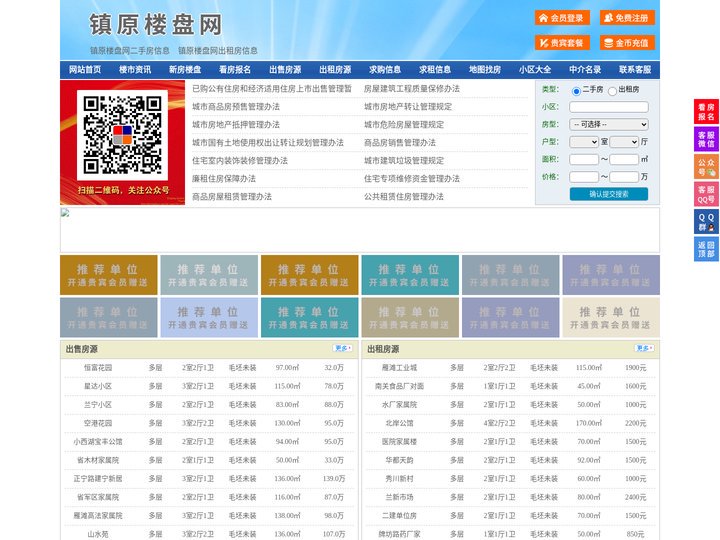This screenshot has width=720, height=540.
Task: Click the 免费注册 button
Action: tap(627, 18)
